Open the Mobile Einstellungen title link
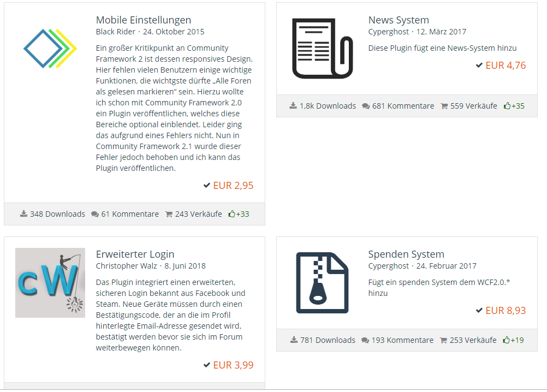Viewport: 547px width, 392px height. 143,20
